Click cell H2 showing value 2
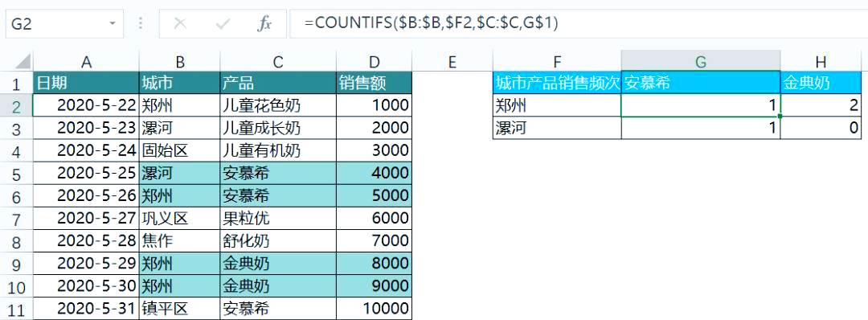The height and width of the screenshot is (320, 868). coord(821,106)
